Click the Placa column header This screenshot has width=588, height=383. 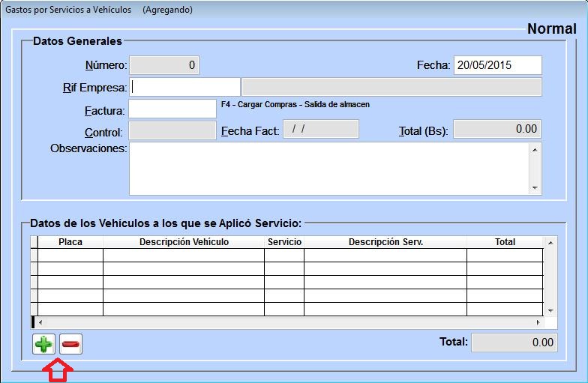pyautogui.click(x=70, y=242)
